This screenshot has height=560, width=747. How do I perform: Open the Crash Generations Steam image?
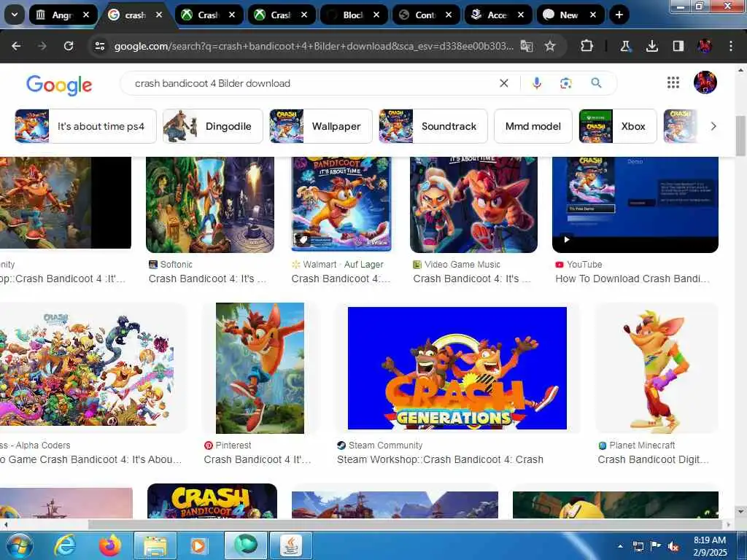[457, 368]
